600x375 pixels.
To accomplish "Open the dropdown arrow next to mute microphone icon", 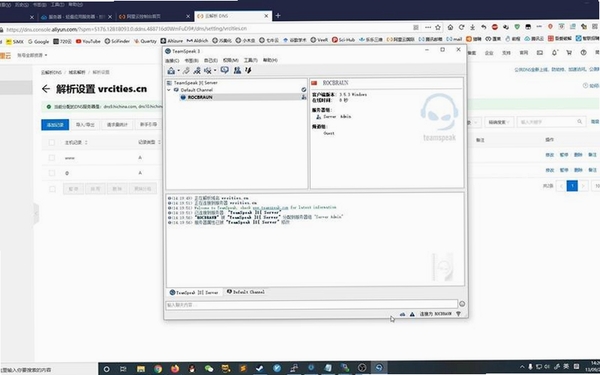I will pos(215,71).
